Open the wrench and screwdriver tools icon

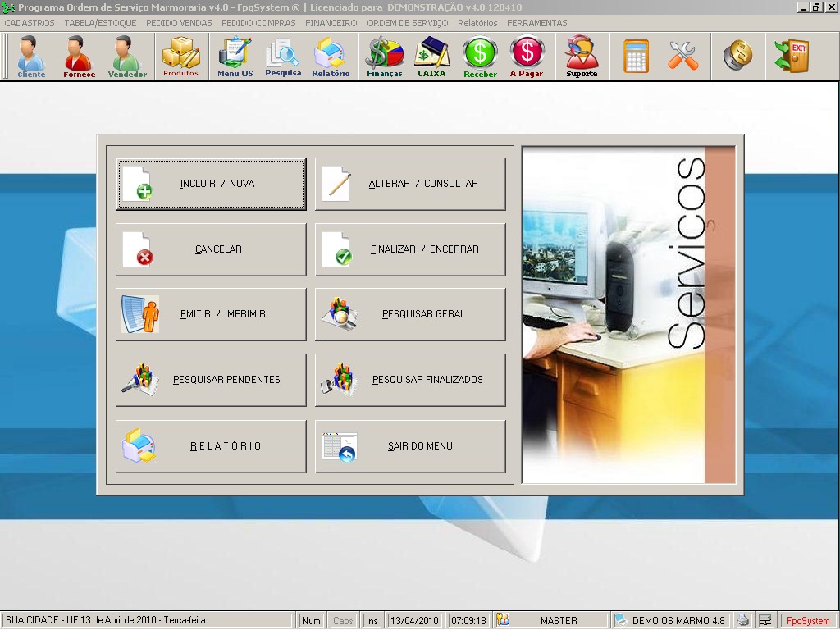pyautogui.click(x=683, y=56)
